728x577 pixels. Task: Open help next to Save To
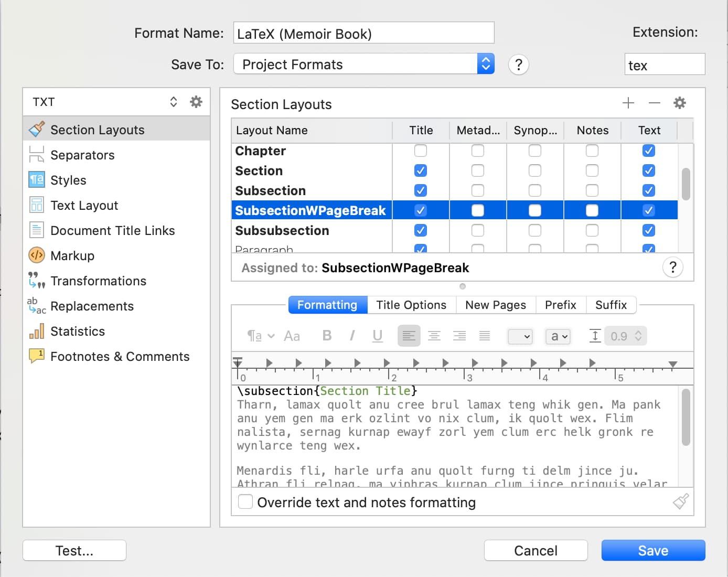(x=518, y=65)
